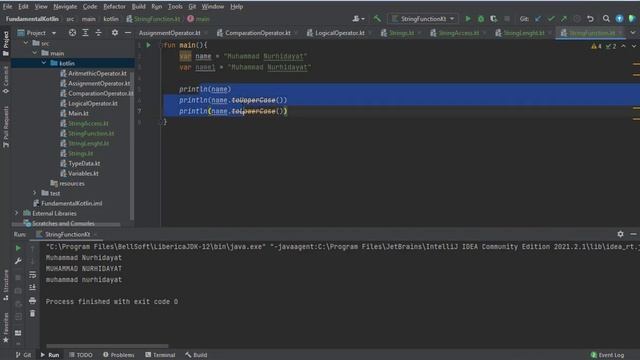Click horizontal scrollbar of Run console

coord(107,346)
